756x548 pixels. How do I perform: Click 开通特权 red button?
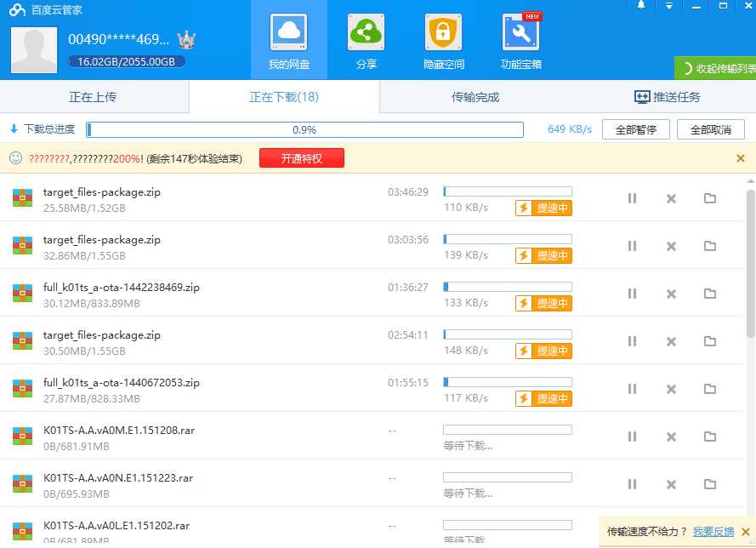click(302, 158)
